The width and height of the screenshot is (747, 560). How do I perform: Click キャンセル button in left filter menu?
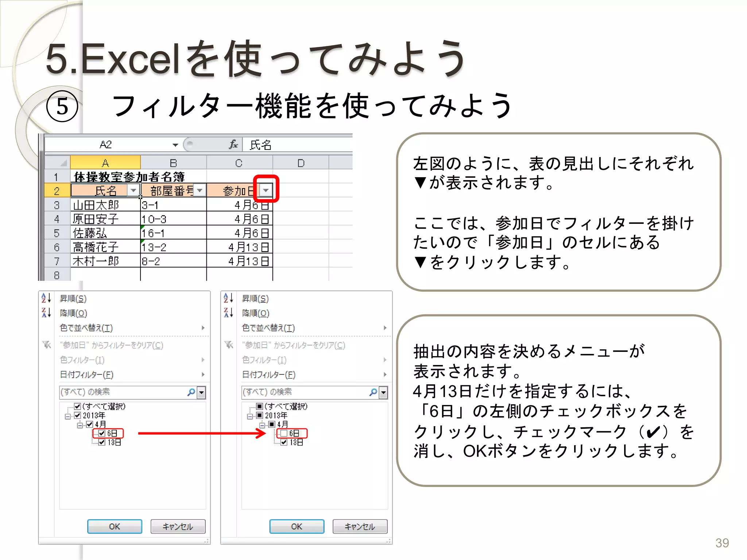[178, 526]
